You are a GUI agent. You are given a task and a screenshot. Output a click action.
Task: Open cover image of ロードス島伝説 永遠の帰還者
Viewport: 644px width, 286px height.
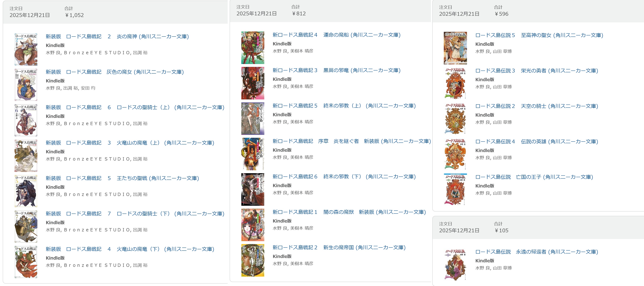pyautogui.click(x=455, y=264)
